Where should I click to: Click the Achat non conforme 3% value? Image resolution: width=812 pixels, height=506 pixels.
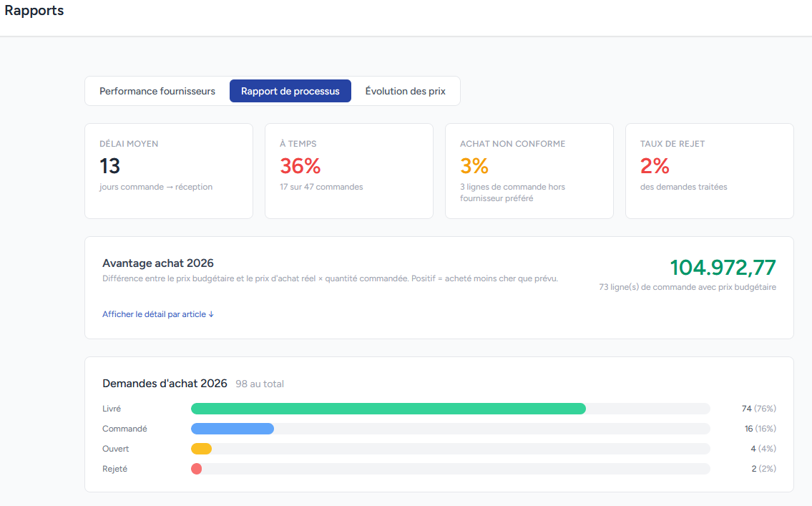click(474, 166)
